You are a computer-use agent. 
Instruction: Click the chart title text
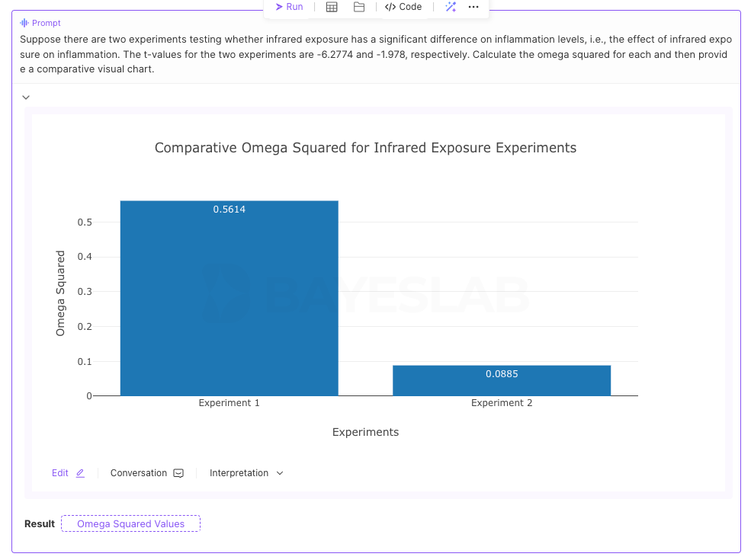coord(365,147)
